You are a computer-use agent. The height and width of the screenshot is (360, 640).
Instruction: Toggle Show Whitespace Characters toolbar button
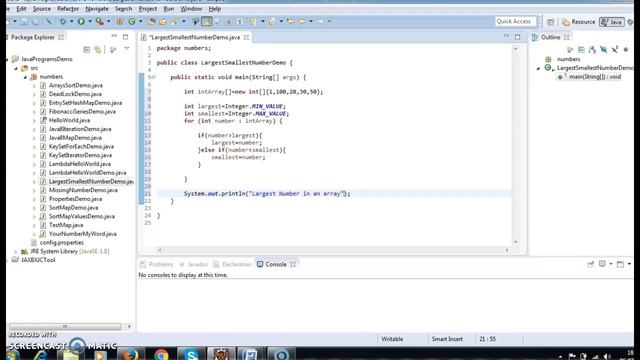coord(240,21)
